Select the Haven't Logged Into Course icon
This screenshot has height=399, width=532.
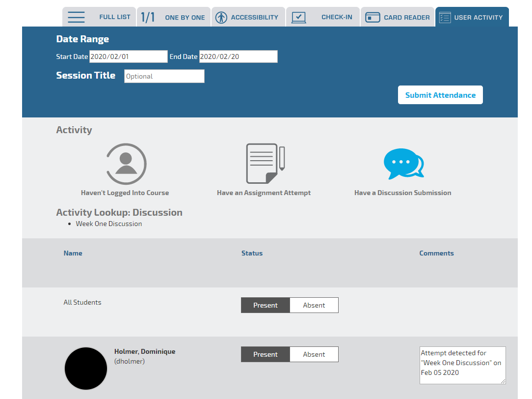(x=126, y=164)
